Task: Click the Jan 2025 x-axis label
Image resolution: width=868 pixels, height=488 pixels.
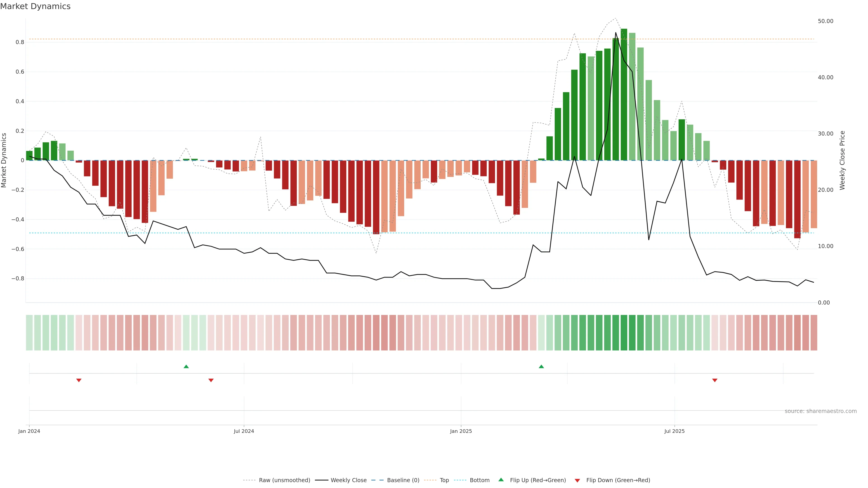Action: tap(461, 431)
